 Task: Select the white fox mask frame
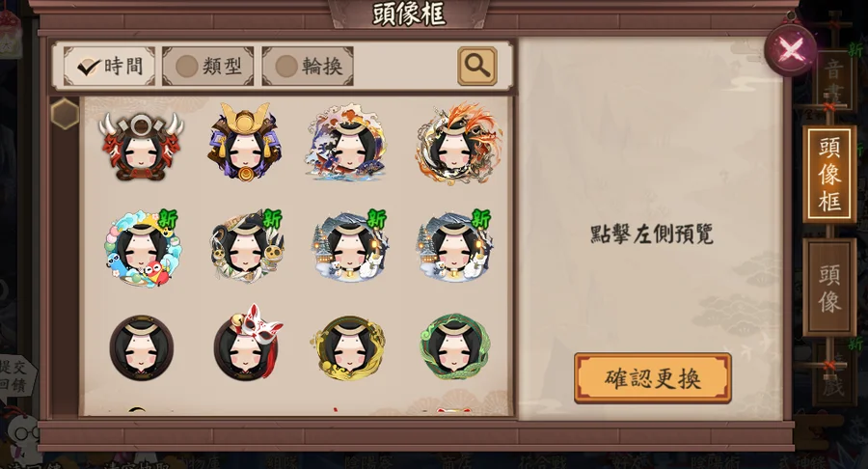click(247, 344)
